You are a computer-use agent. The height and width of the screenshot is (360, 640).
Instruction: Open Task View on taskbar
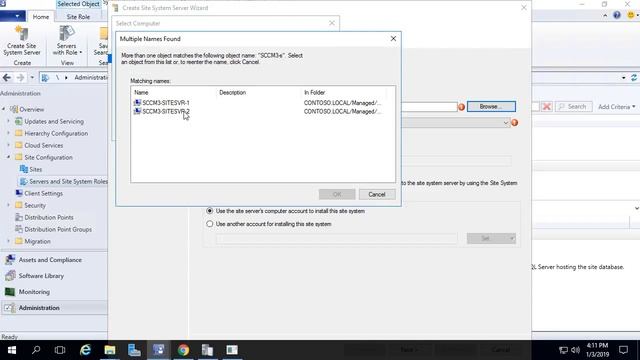(x=60, y=350)
